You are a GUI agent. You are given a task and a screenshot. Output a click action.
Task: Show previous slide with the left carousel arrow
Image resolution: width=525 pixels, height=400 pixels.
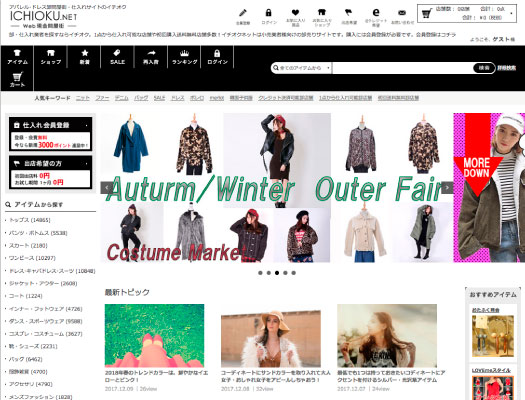[107, 188]
